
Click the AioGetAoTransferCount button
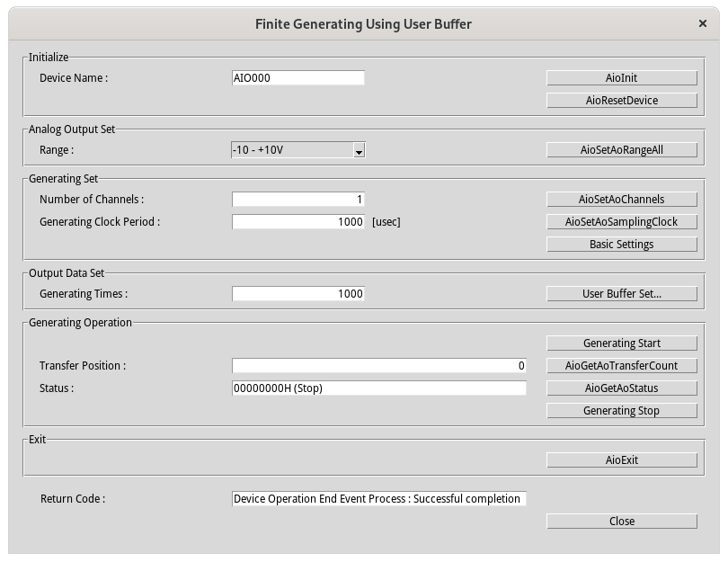(621, 366)
